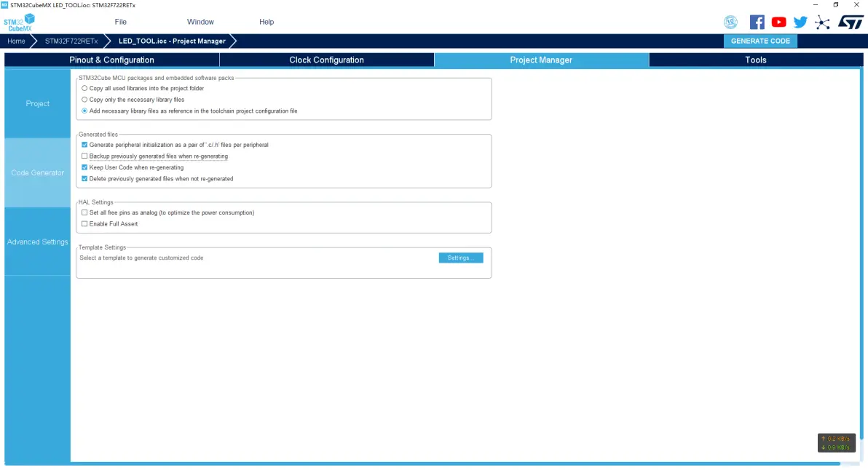868x470 pixels.
Task: Click the ST logo icon
Action: [851, 22]
